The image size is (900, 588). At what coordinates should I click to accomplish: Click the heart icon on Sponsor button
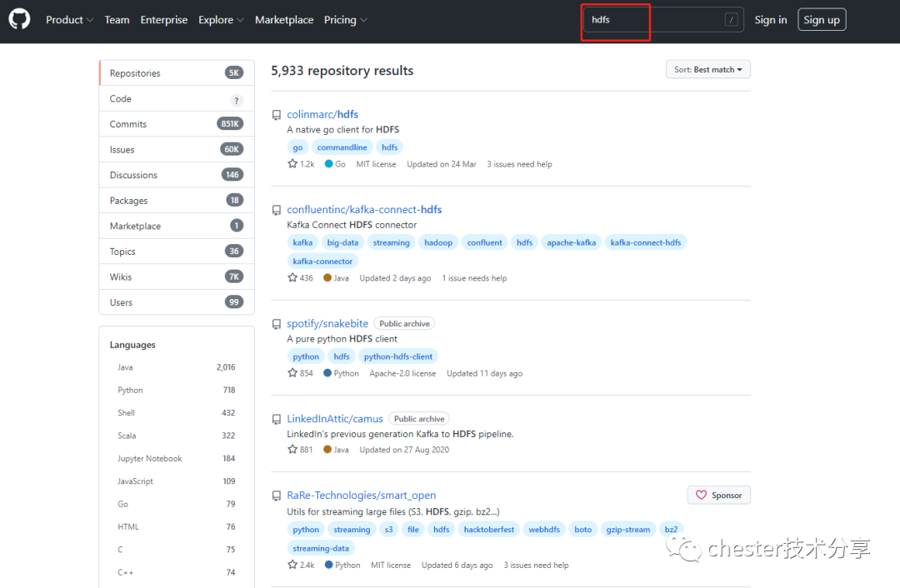click(x=701, y=495)
